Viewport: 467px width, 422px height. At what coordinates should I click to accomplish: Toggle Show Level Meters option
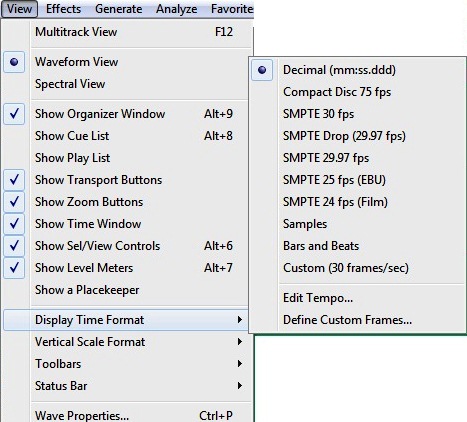click(126, 268)
